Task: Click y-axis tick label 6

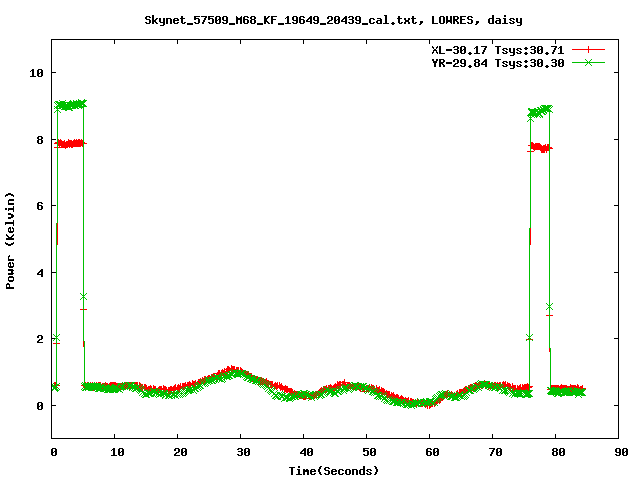Action: (x=40, y=206)
